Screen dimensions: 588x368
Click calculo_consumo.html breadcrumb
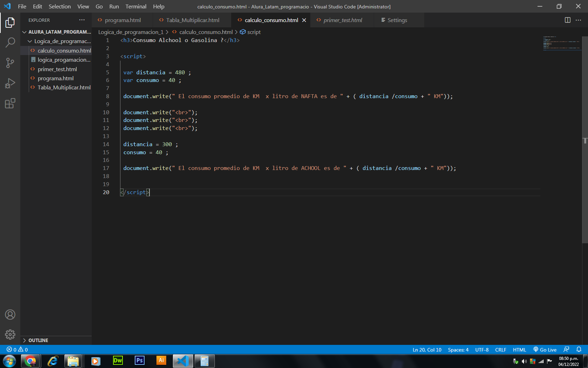click(206, 32)
